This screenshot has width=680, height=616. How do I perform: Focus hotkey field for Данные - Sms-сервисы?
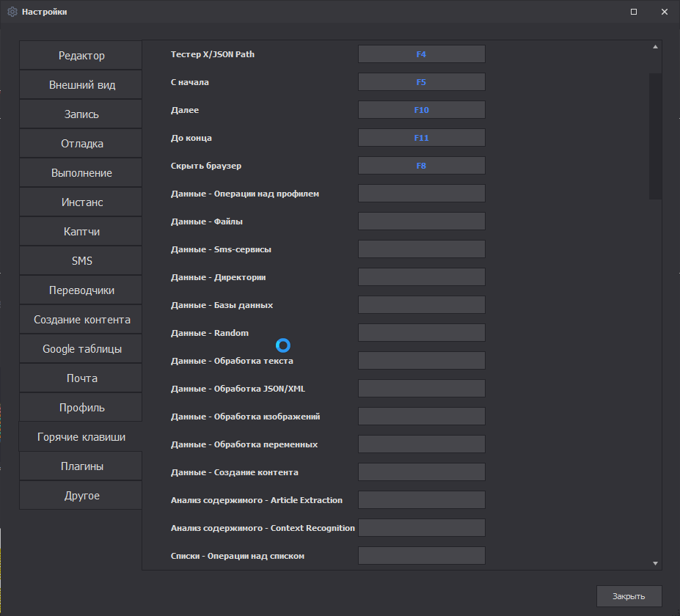[422, 249]
